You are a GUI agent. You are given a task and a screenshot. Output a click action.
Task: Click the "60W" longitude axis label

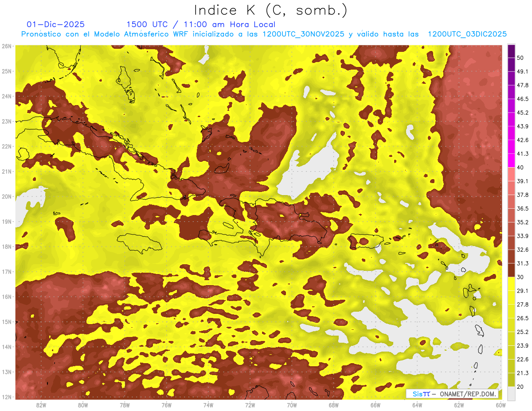[x=501, y=405]
